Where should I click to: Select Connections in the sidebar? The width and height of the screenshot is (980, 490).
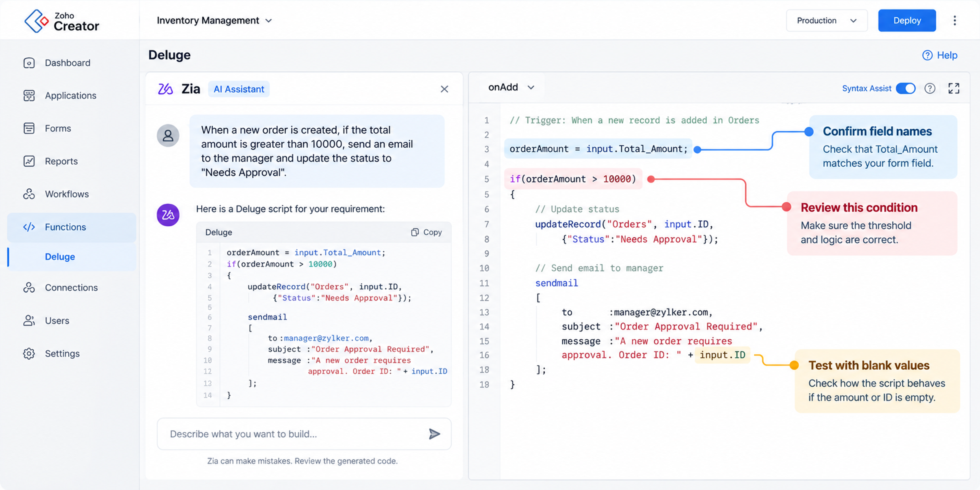(x=71, y=288)
